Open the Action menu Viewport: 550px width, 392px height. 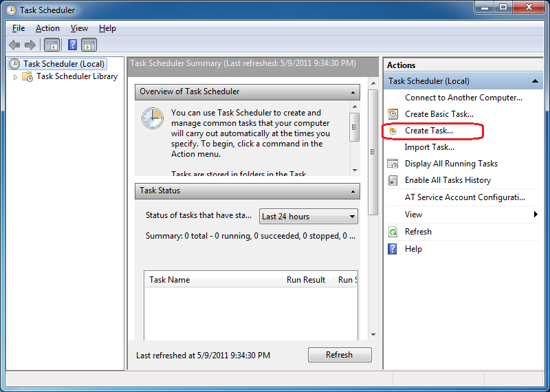47,28
